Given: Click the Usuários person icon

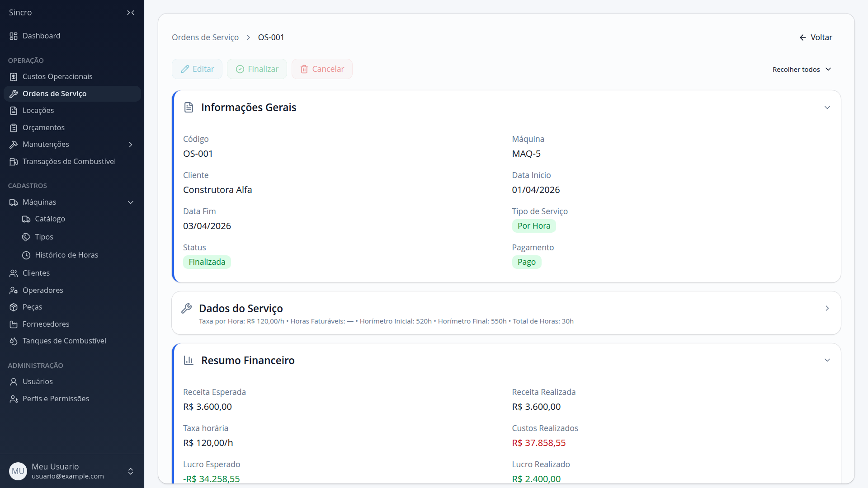Looking at the screenshot, I should pos(14,382).
